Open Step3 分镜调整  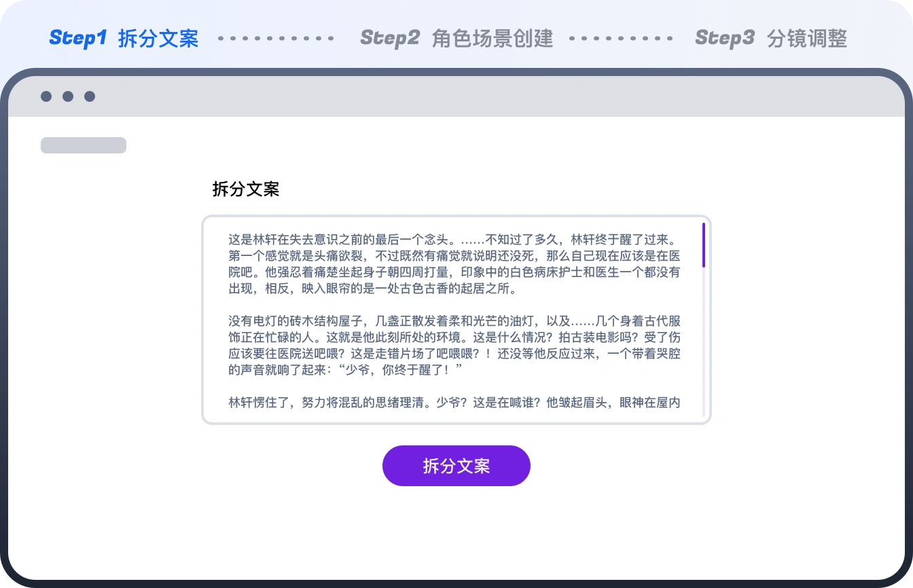click(x=771, y=39)
